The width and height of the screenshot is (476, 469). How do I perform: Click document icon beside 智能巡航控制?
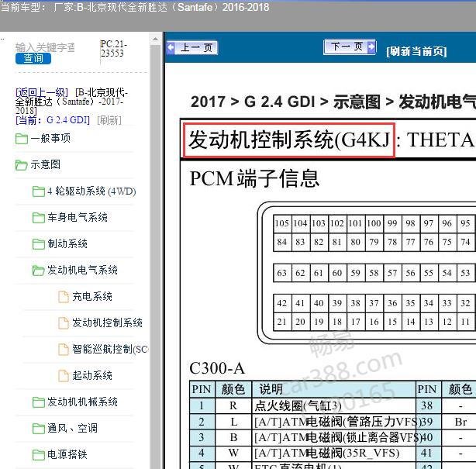64,350
